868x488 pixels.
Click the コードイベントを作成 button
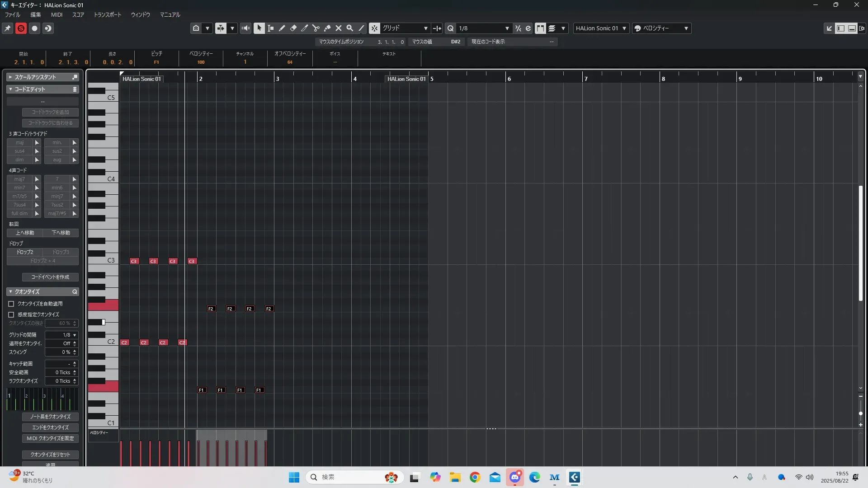pyautogui.click(x=50, y=277)
